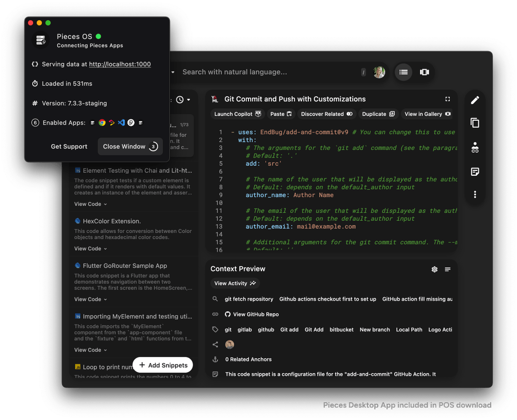Open the Context Preview settings gear

[x=434, y=269]
